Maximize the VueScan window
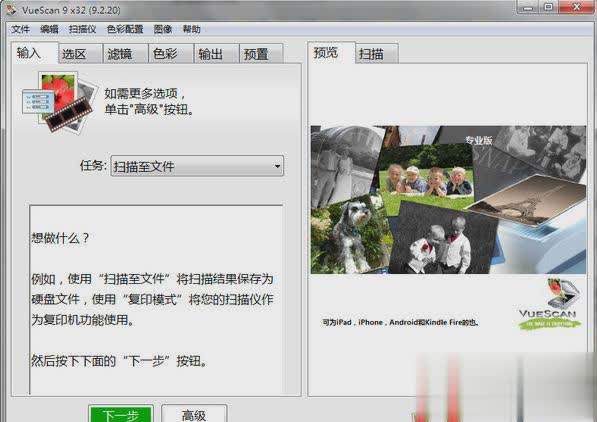597x422 pixels. pos(548,7)
